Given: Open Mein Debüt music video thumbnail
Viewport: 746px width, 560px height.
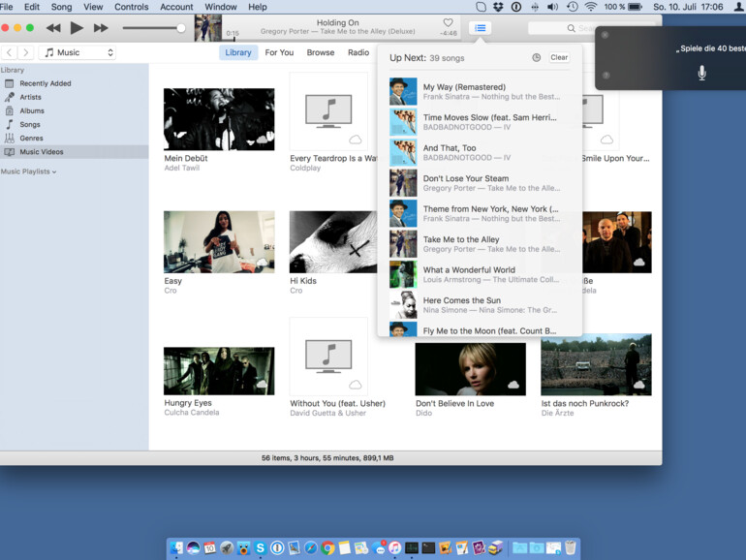Looking at the screenshot, I should pyautogui.click(x=219, y=119).
